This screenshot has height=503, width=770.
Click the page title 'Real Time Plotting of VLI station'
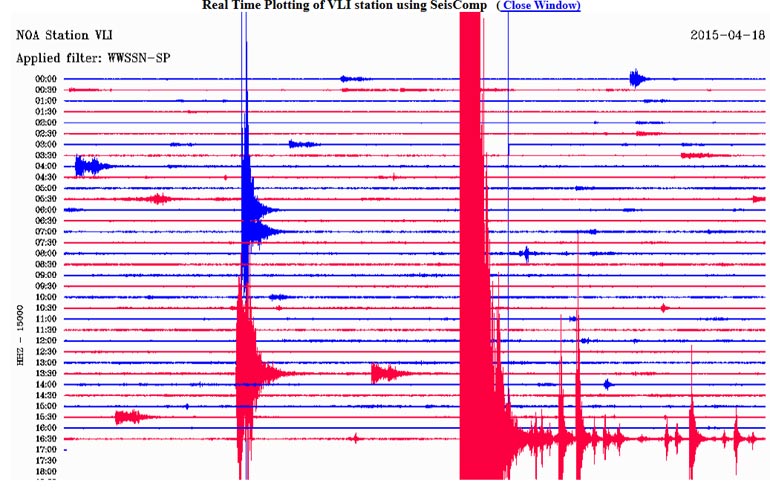click(x=345, y=6)
